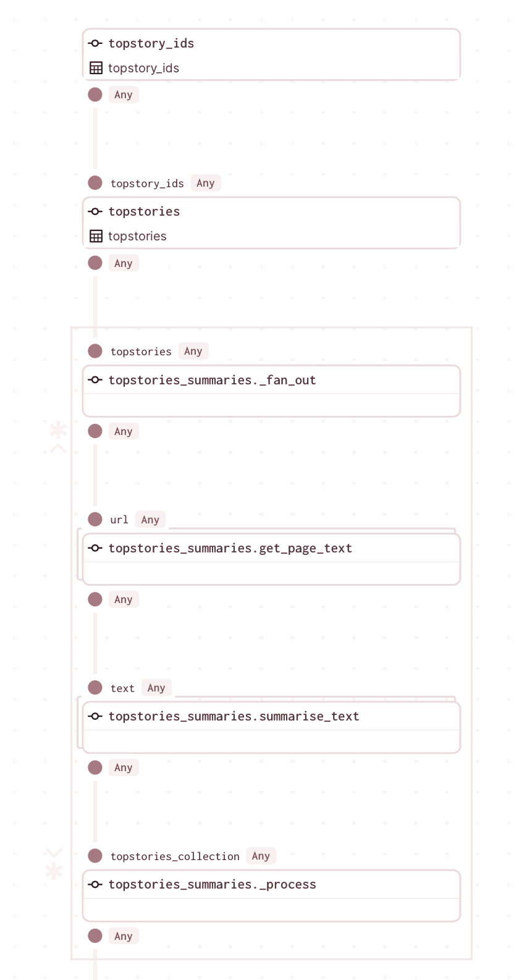Click the op icon on topstories_summaries.summarise_text
Viewport: 519px width, 980px height.
click(x=95, y=716)
